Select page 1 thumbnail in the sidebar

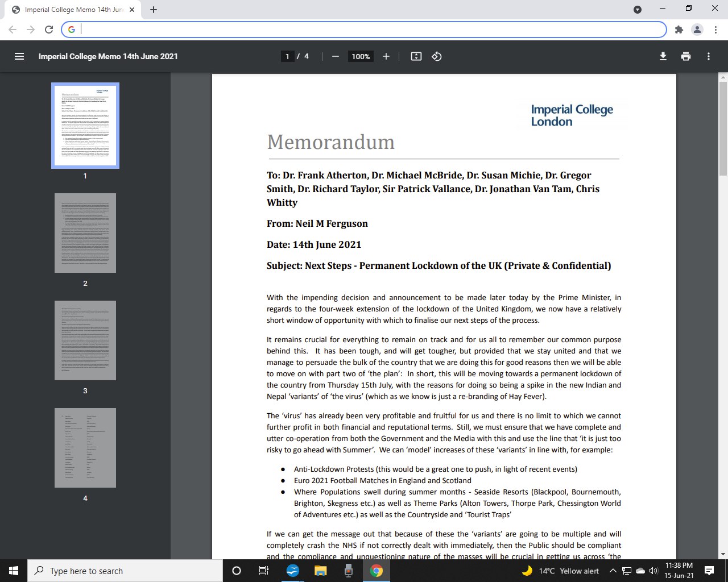(85, 126)
